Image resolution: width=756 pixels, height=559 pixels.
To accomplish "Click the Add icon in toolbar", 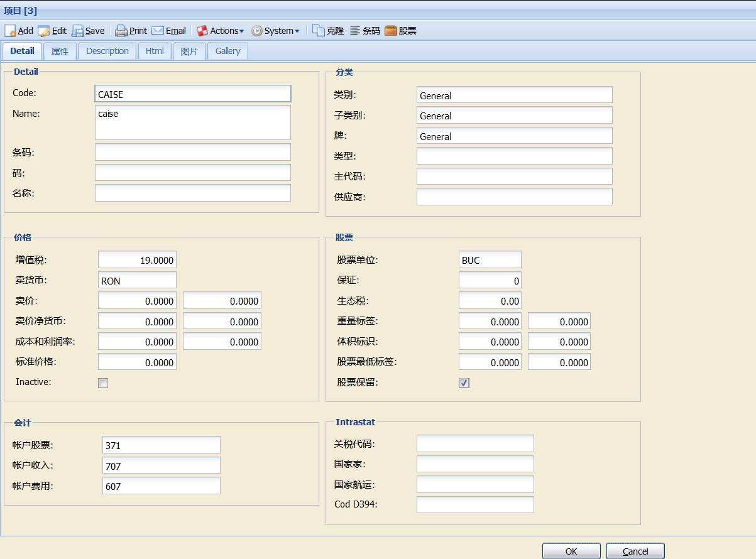I will [x=10, y=31].
